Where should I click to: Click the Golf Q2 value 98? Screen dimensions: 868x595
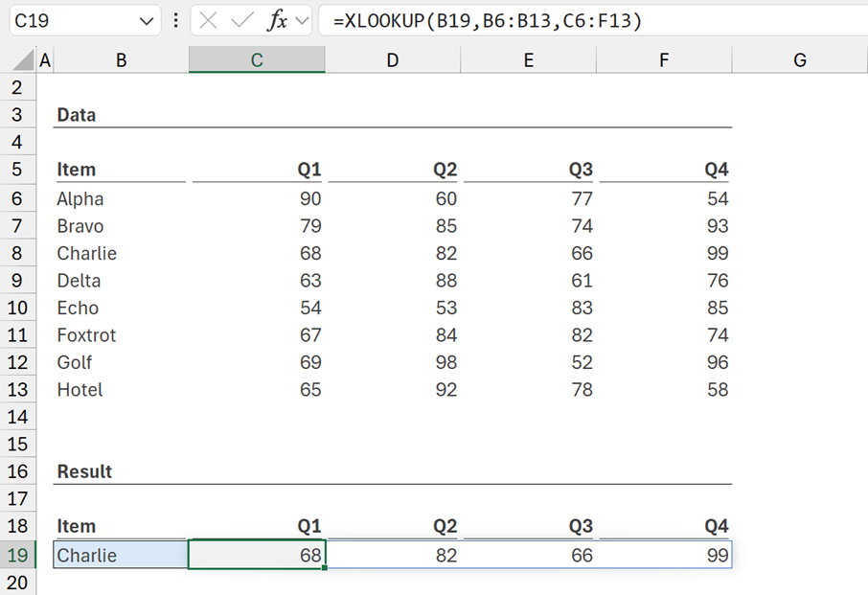(x=393, y=362)
